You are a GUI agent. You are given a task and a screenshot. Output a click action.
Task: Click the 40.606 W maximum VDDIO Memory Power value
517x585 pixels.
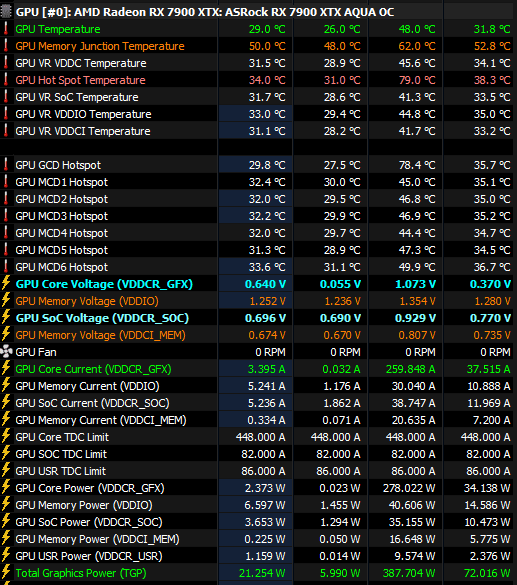click(412, 505)
